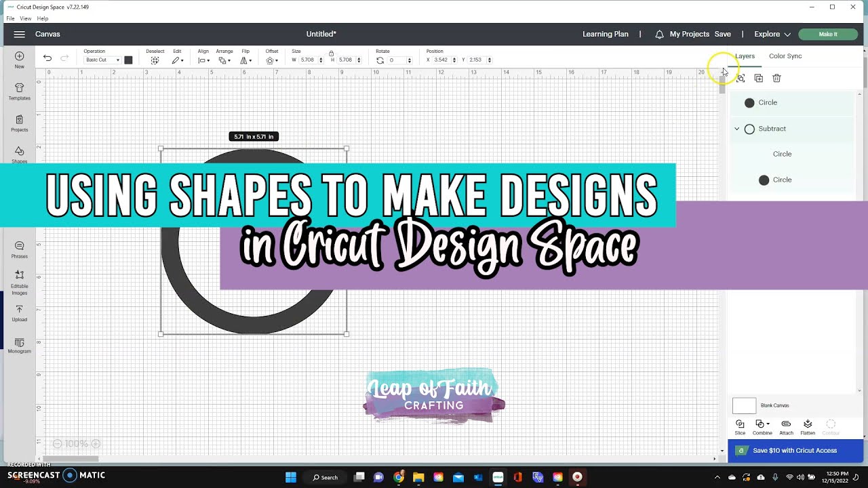
Task: Open the notifications bell
Action: click(x=659, y=35)
